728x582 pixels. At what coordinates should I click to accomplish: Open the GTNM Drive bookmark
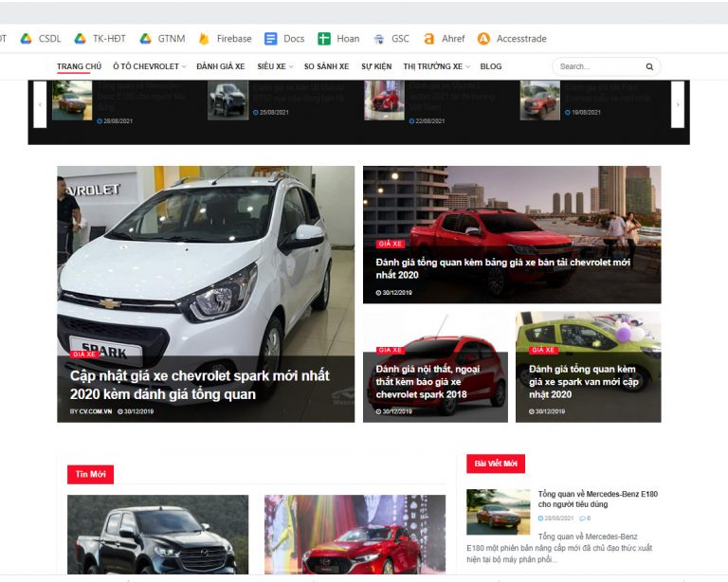[162, 39]
